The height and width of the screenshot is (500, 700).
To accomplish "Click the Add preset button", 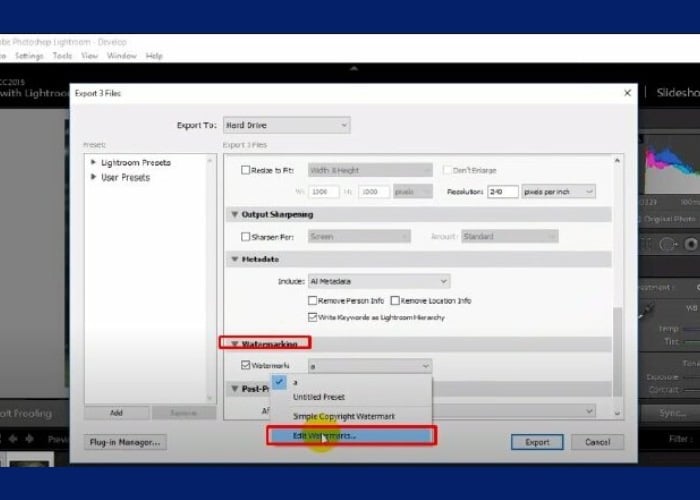I will pos(117,412).
